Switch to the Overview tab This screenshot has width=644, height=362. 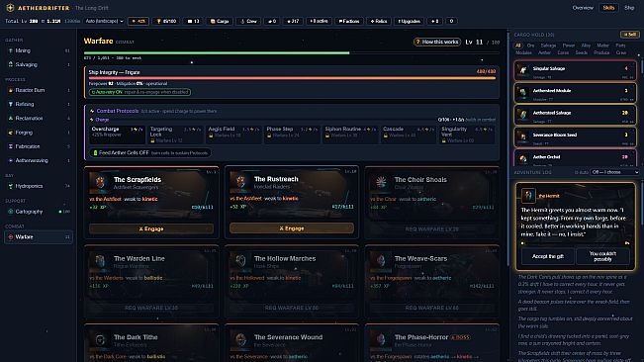click(x=583, y=8)
